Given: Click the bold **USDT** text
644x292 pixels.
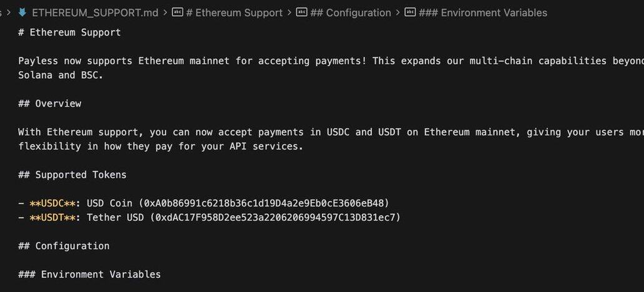Looking at the screenshot, I should (x=52, y=217).
